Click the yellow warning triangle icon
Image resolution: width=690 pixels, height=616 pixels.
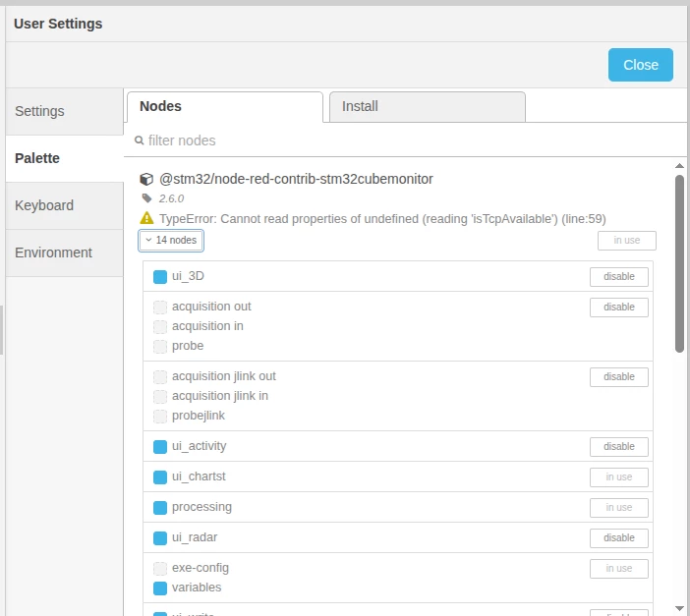146,218
